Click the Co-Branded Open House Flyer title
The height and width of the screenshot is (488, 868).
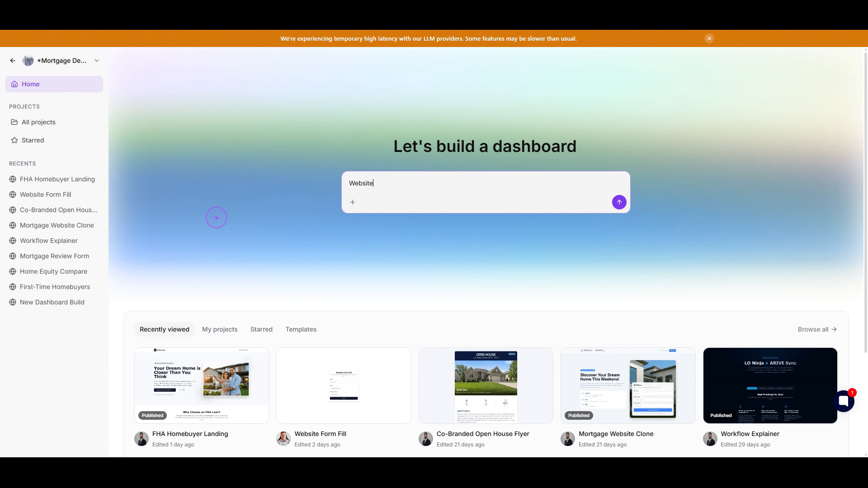point(483,434)
